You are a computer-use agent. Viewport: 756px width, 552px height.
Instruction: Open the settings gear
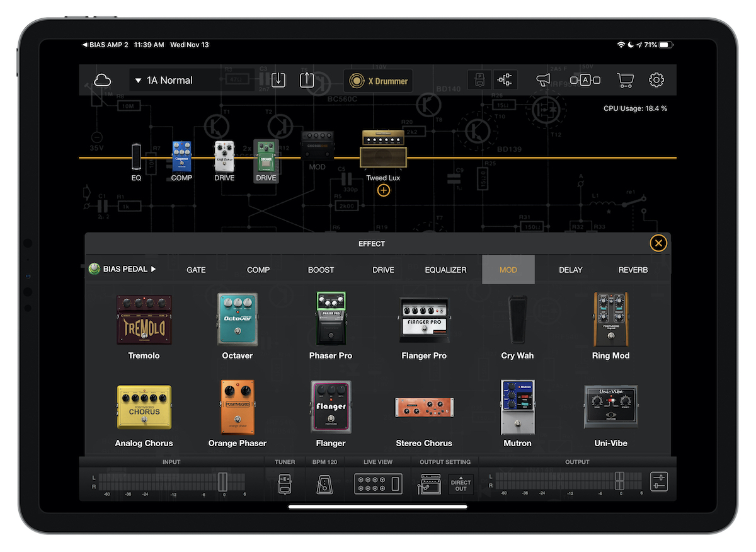pos(656,80)
